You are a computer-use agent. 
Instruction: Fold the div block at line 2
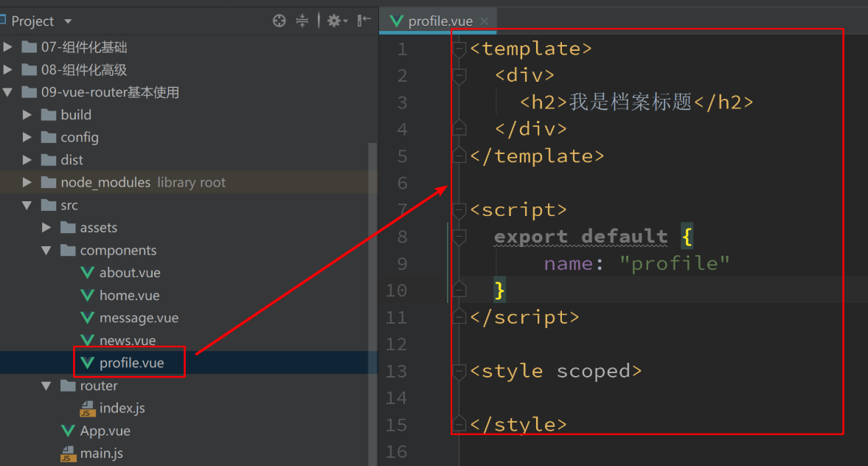point(459,76)
